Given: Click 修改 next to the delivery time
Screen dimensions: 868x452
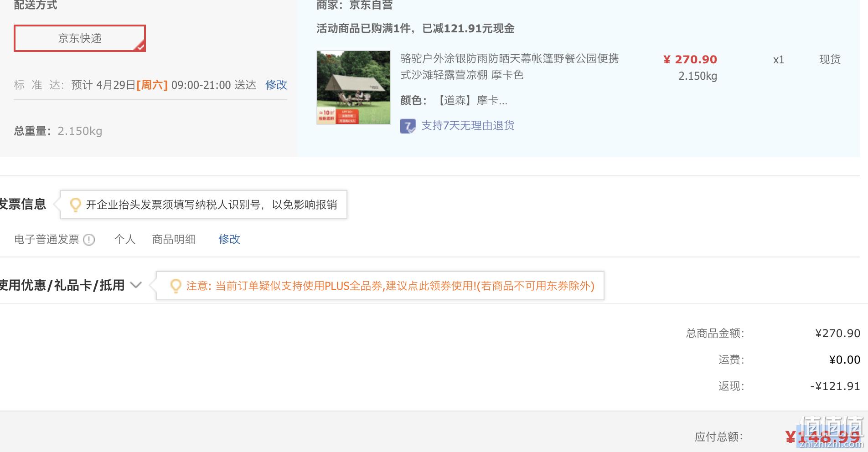Looking at the screenshot, I should coord(276,85).
